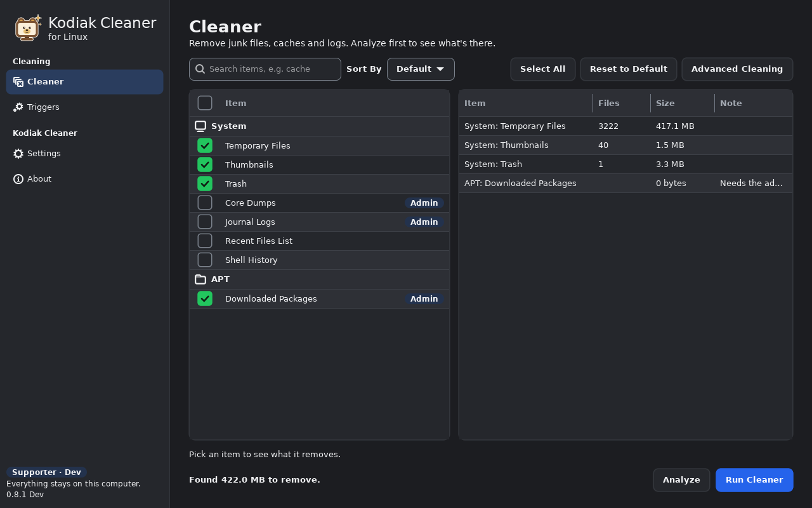The height and width of the screenshot is (508, 812).
Task: Click Reset to Default
Action: 629,69
